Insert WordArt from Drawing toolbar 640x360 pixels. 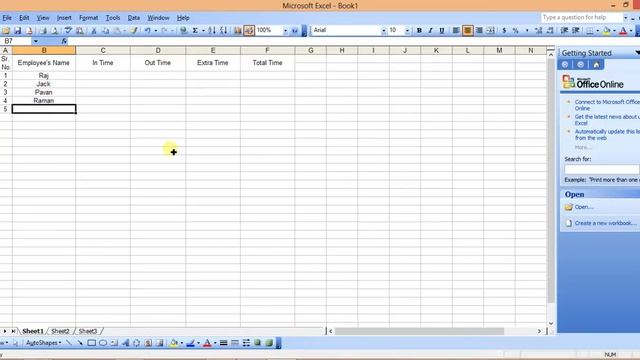click(125, 343)
